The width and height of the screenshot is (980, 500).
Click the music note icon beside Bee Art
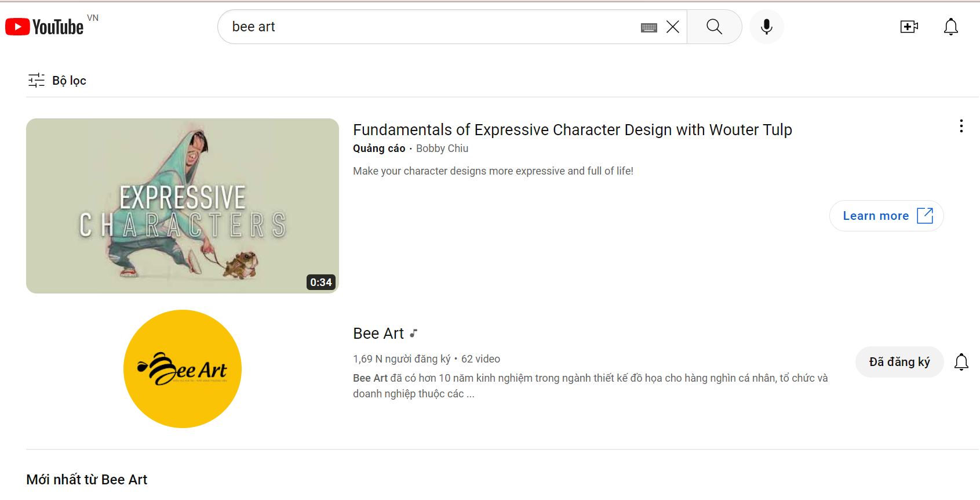(413, 333)
